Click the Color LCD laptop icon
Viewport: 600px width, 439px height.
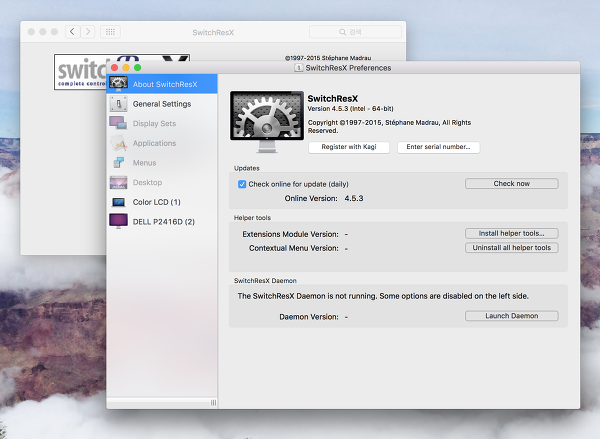(118, 202)
